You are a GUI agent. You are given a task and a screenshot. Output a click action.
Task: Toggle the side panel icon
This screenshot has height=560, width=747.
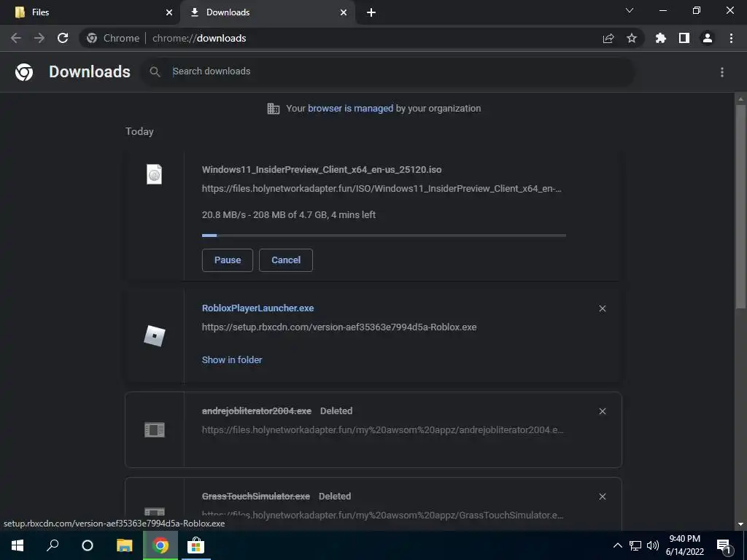click(x=684, y=38)
